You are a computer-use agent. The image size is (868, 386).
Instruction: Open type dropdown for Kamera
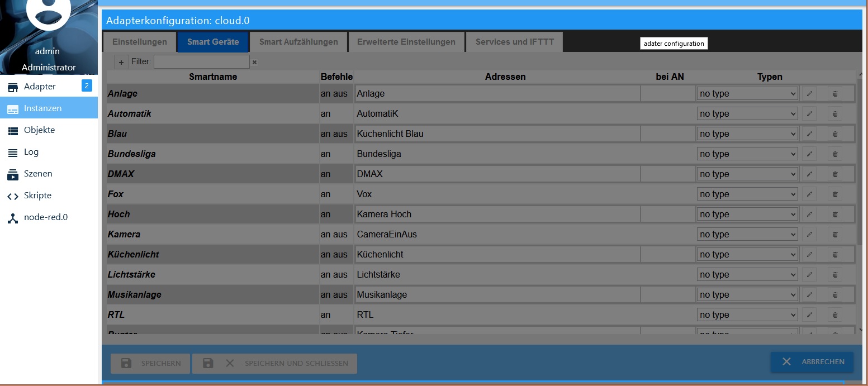747,235
